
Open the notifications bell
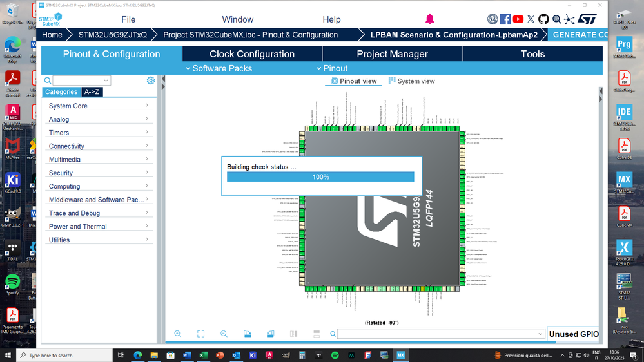click(429, 19)
